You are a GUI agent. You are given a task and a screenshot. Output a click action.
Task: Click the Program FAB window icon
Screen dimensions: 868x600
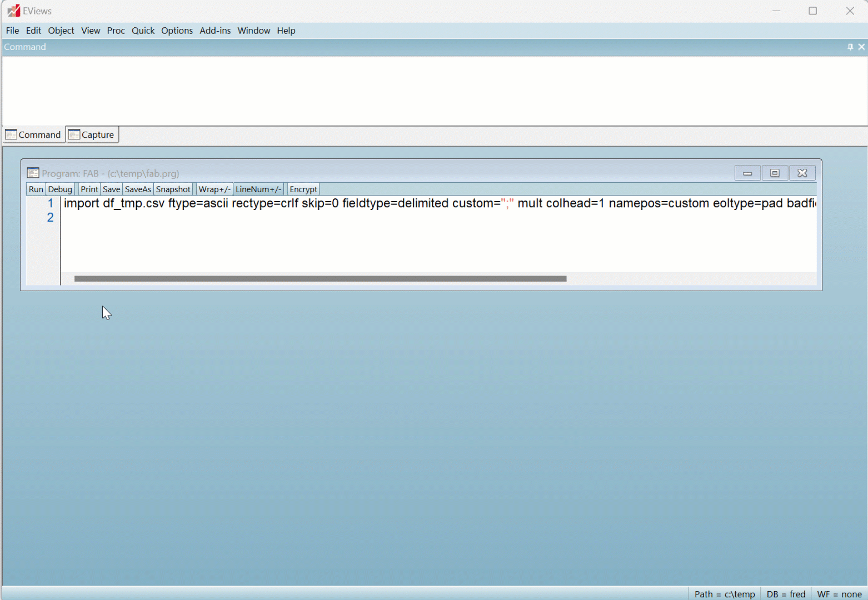[x=33, y=173]
